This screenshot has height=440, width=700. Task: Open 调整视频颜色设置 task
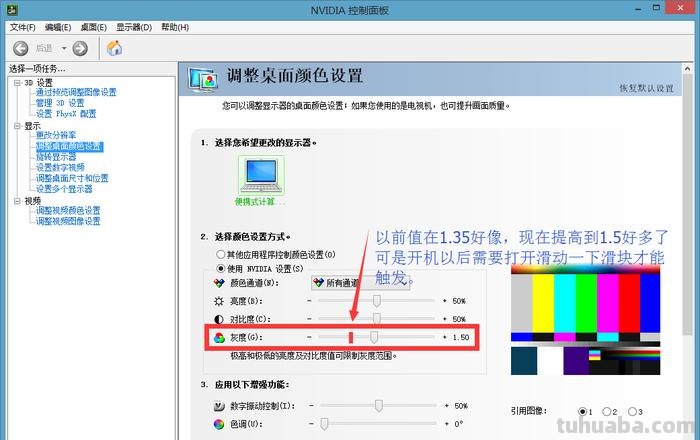click(68, 210)
